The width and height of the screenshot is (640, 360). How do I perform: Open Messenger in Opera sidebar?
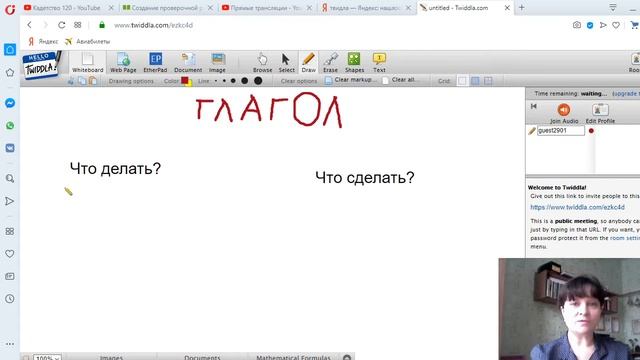pyautogui.click(x=10, y=103)
